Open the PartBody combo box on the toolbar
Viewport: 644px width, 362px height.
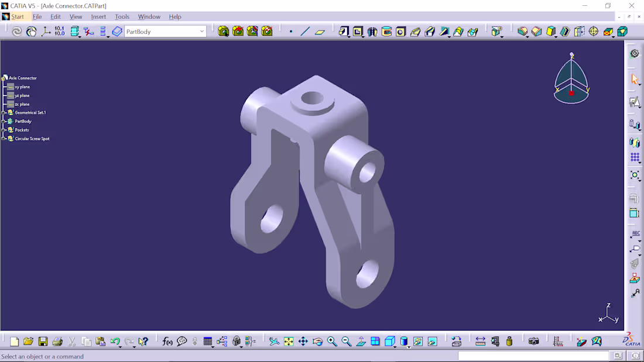201,31
